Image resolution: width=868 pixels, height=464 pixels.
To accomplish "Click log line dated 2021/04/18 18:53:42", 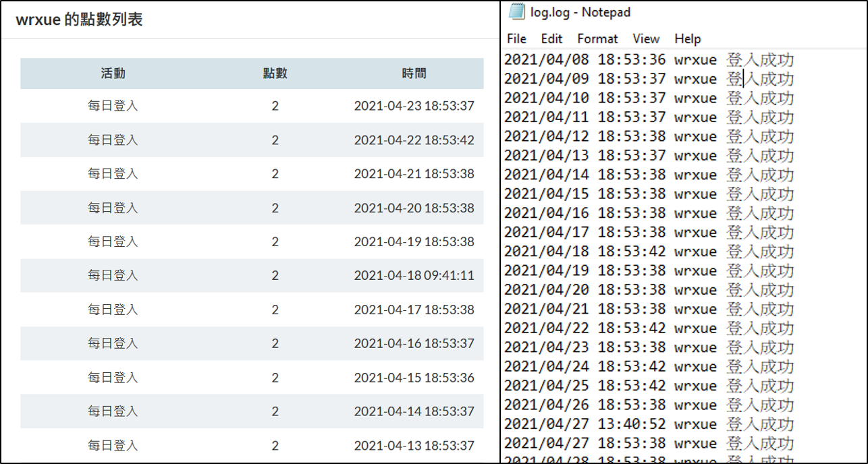I will point(648,252).
